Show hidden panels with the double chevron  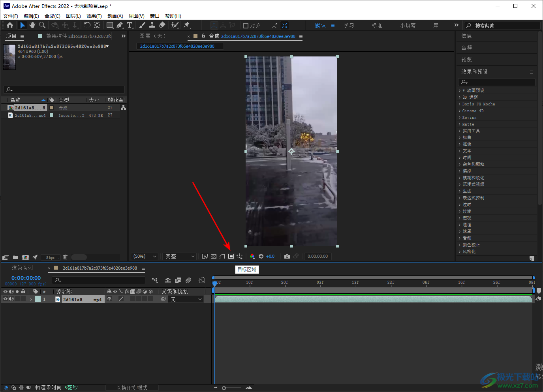point(124,36)
